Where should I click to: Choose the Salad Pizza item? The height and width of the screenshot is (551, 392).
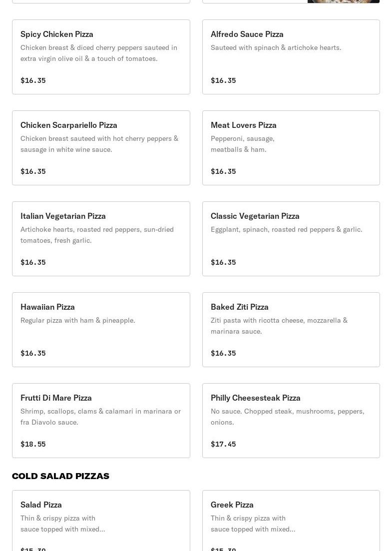pos(101,521)
